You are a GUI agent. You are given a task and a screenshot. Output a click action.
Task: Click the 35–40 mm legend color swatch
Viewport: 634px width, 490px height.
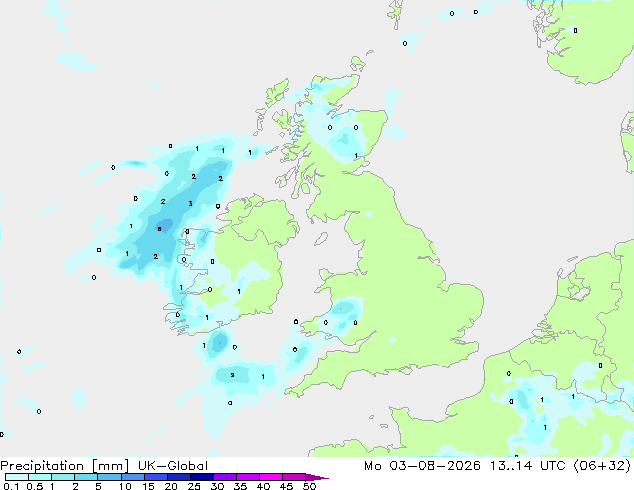click(x=247, y=477)
